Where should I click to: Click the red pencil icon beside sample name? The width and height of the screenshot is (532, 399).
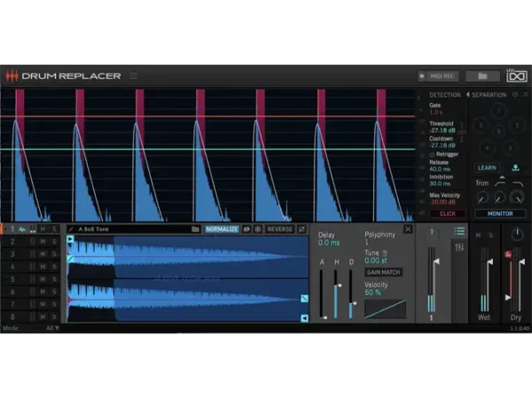(x=71, y=230)
